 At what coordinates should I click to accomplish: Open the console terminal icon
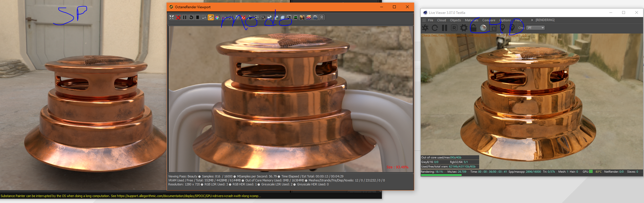tap(289, 17)
